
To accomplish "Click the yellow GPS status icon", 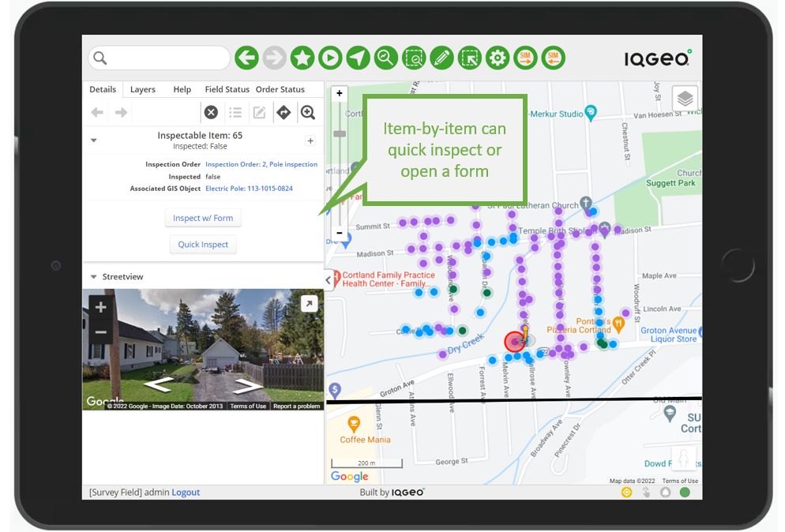I will 626,493.
